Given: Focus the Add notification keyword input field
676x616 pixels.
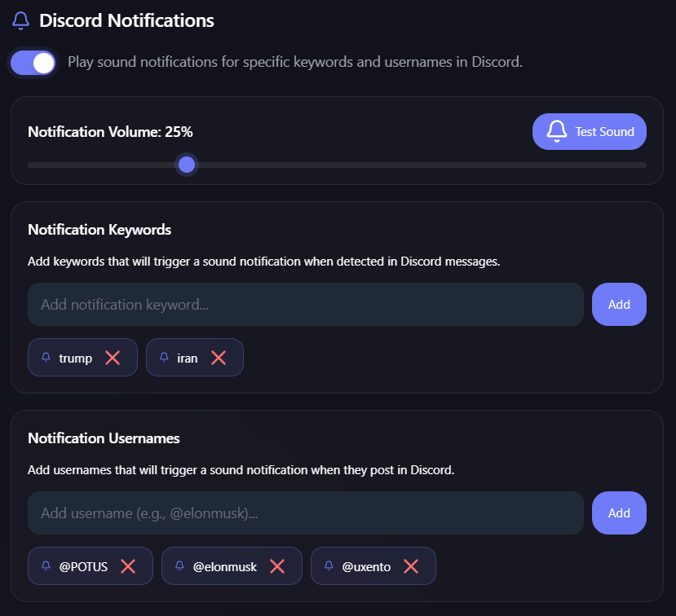Looking at the screenshot, I should tap(306, 305).
